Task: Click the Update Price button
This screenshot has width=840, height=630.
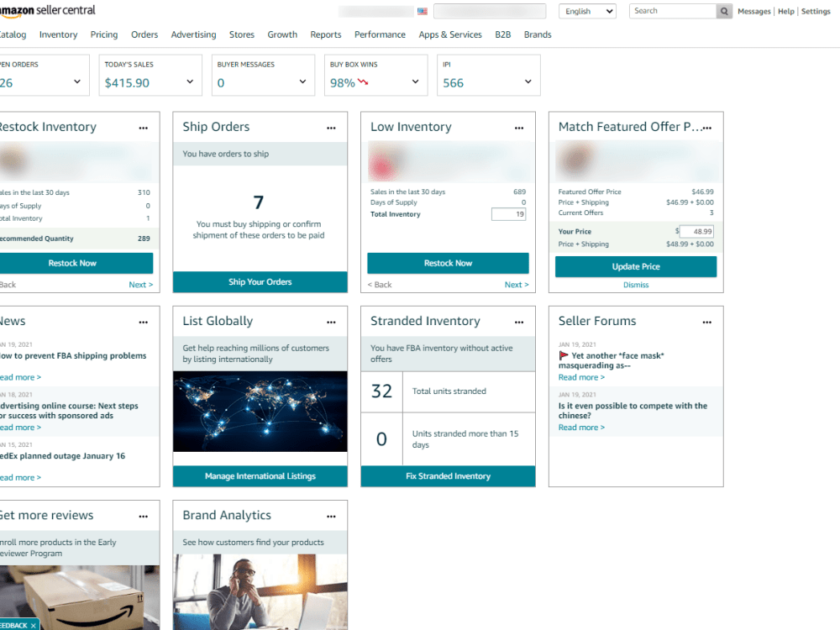Action: tap(636, 266)
